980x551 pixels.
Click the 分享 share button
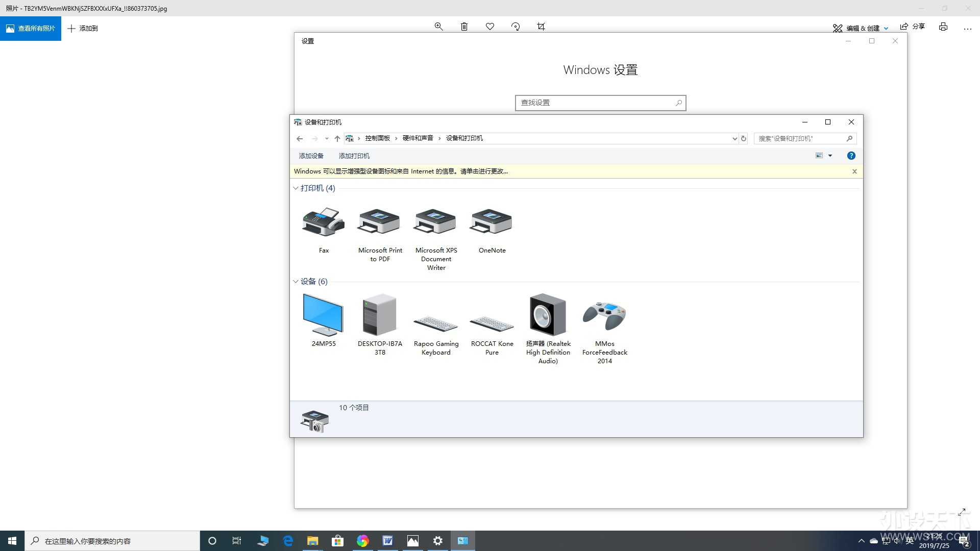coord(913,27)
